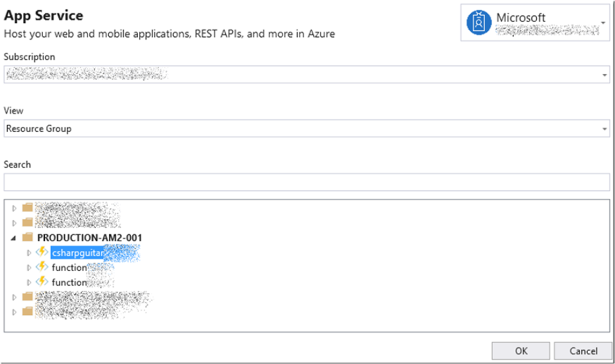
Task: Open the Subscription dropdown
Action: (307, 75)
